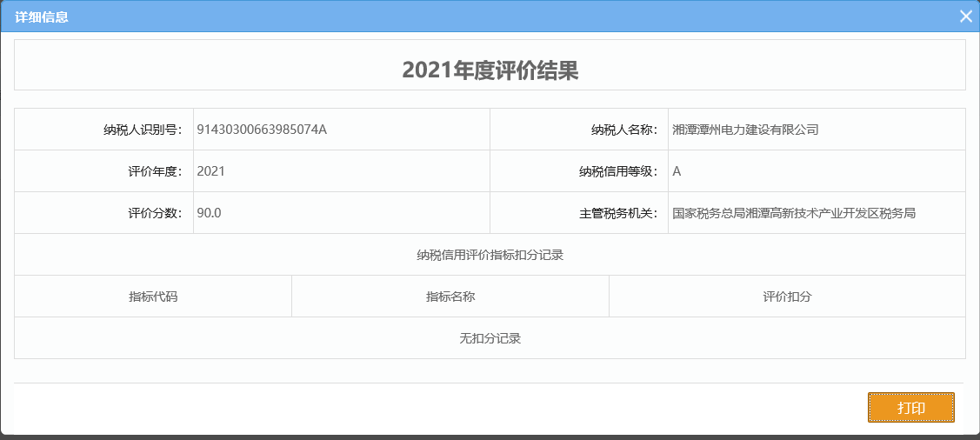Close the 详细信息 dialog
The width and height of the screenshot is (980, 440).
(965, 17)
